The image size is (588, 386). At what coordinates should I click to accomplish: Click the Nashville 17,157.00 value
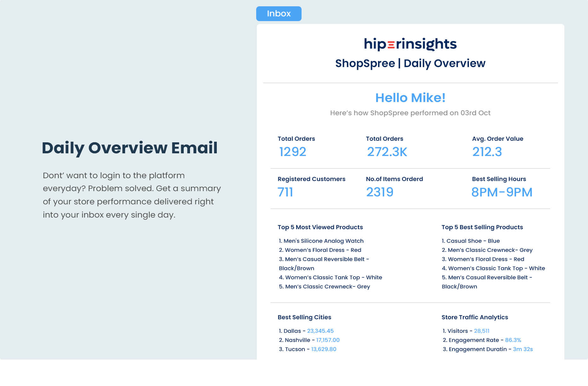click(x=328, y=340)
